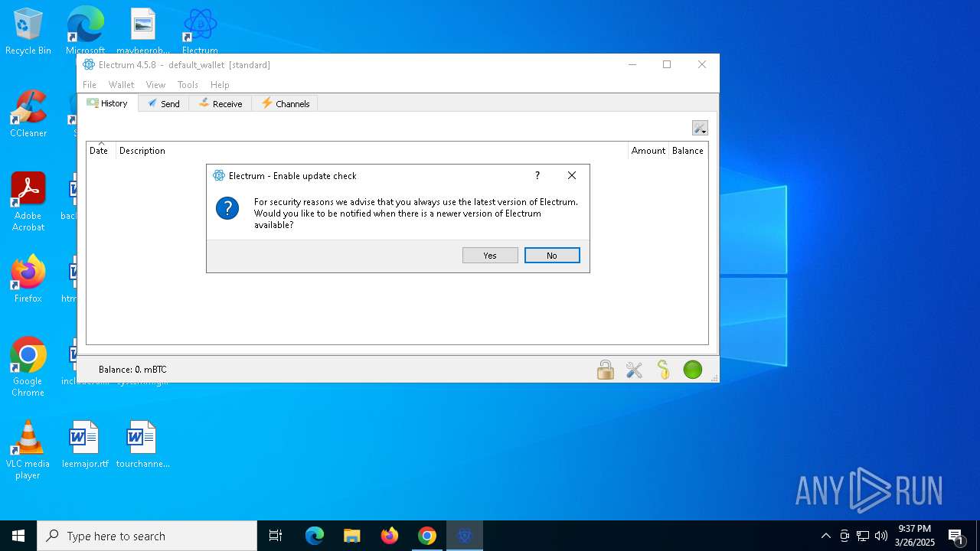
Task: Select the tourchanne... Word document on the desktop
Action: pyautogui.click(x=142, y=444)
